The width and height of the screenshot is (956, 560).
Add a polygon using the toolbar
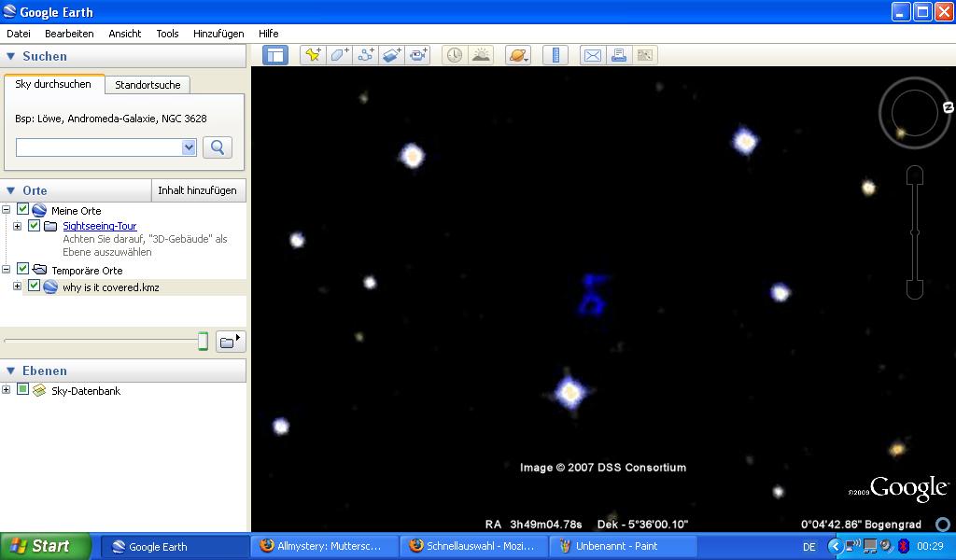coord(340,55)
